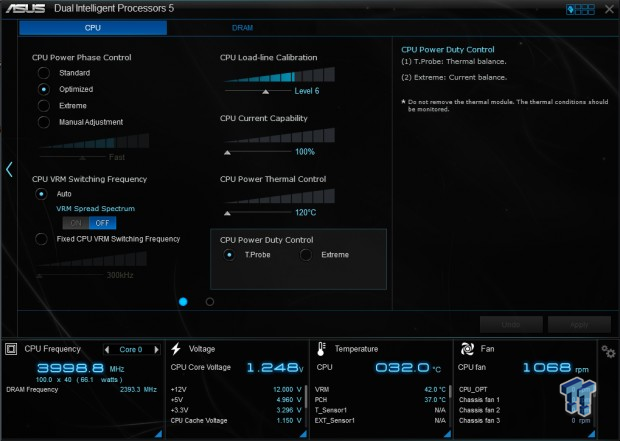The height and width of the screenshot is (441, 620).
Task: Click CPU temperature 032.0 reading
Action: coord(408,368)
